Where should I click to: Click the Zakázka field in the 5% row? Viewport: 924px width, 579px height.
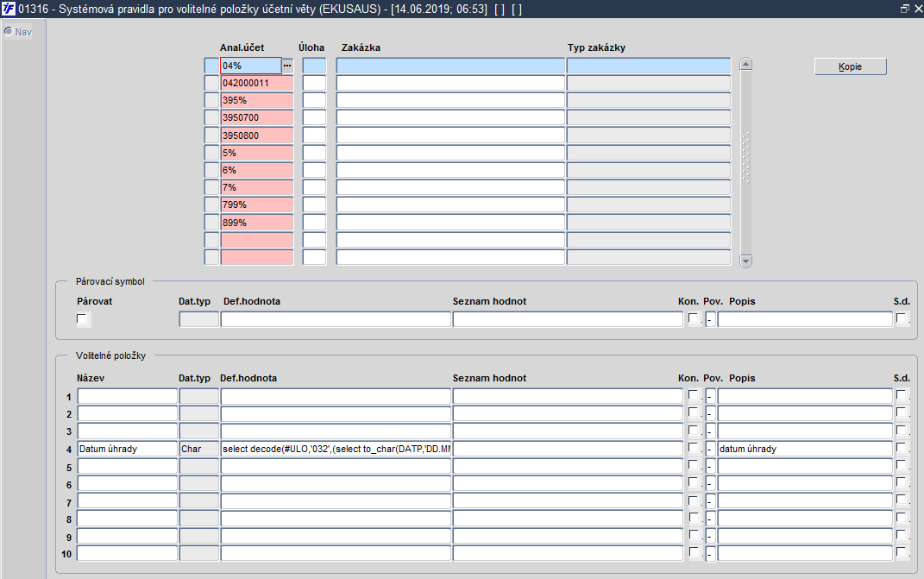[450, 153]
